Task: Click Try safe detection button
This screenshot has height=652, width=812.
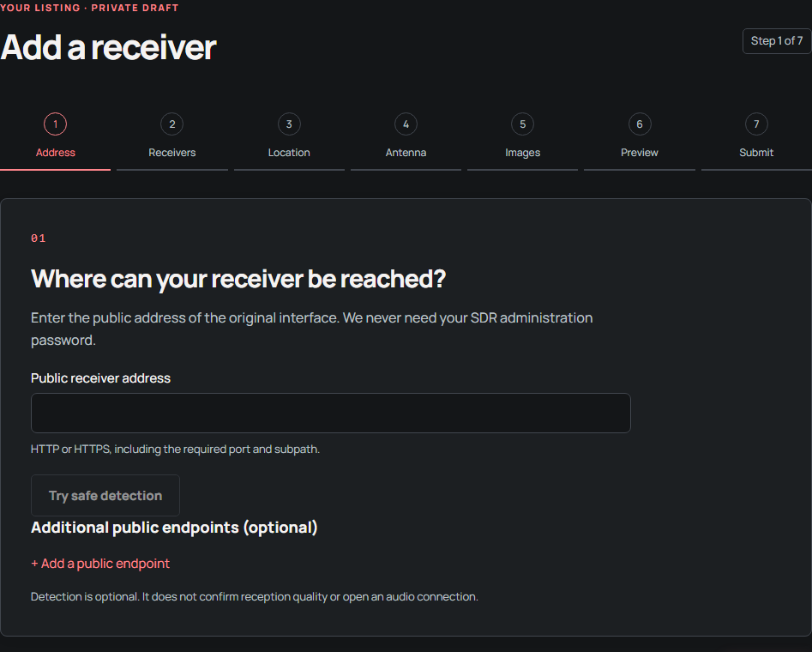Action: click(105, 496)
